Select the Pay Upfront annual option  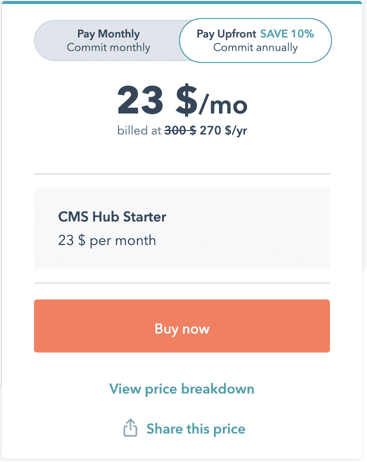[255, 40]
